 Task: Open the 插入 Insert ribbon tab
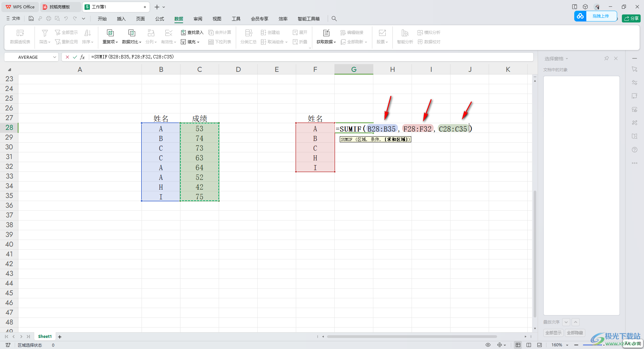(121, 19)
